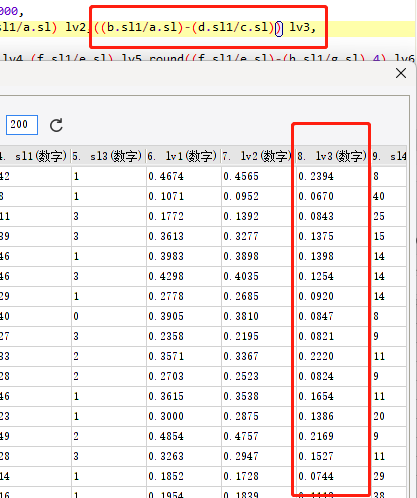Viewport: 417px width, 498px height.
Task: Click lv2 cell 0.3538
Action: click(x=258, y=396)
